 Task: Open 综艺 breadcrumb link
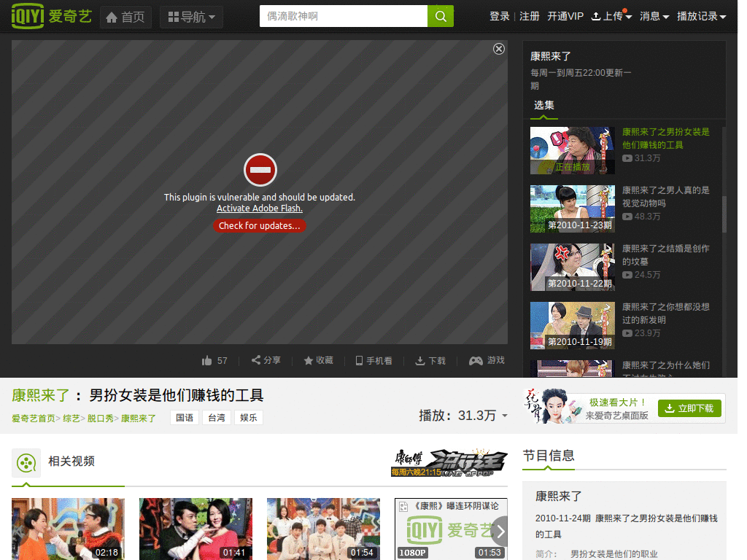(x=71, y=418)
